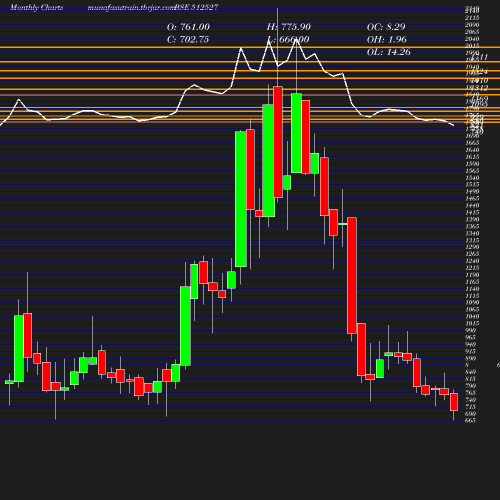The height and width of the screenshot is (500, 500).
Task: Click the 2065 price axis label
Action: coord(472,32)
